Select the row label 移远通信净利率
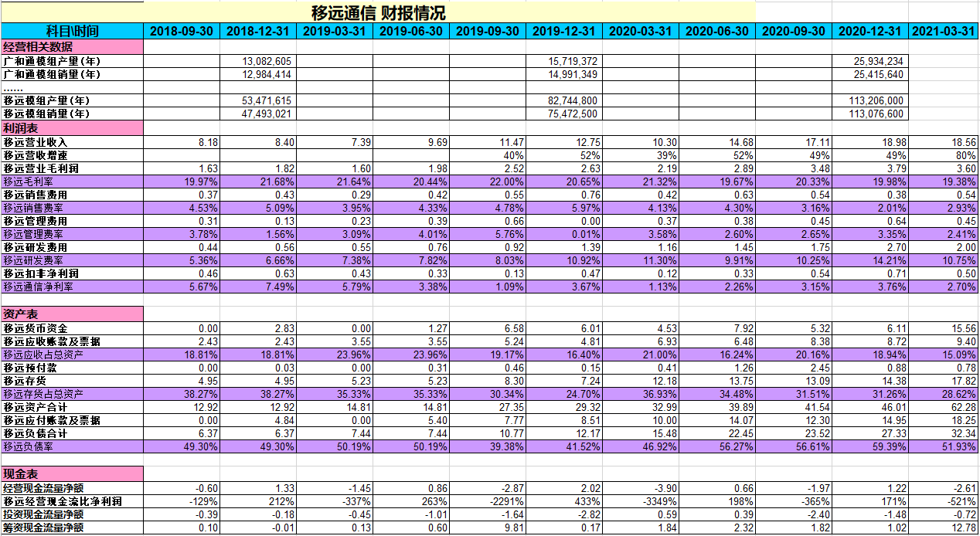Screen dimensions: 980x536 click(x=72, y=287)
